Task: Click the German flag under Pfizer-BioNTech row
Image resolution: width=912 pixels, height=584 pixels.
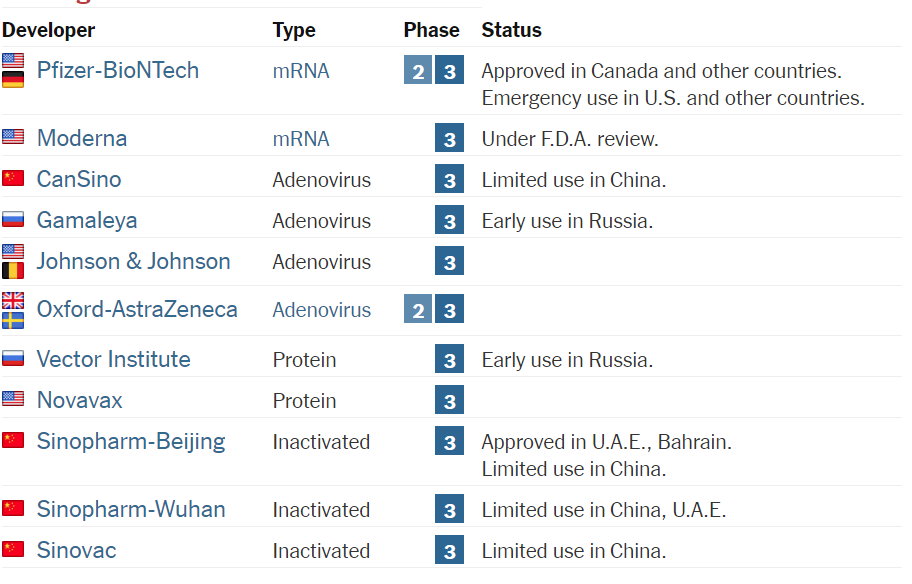Action: 13,79
